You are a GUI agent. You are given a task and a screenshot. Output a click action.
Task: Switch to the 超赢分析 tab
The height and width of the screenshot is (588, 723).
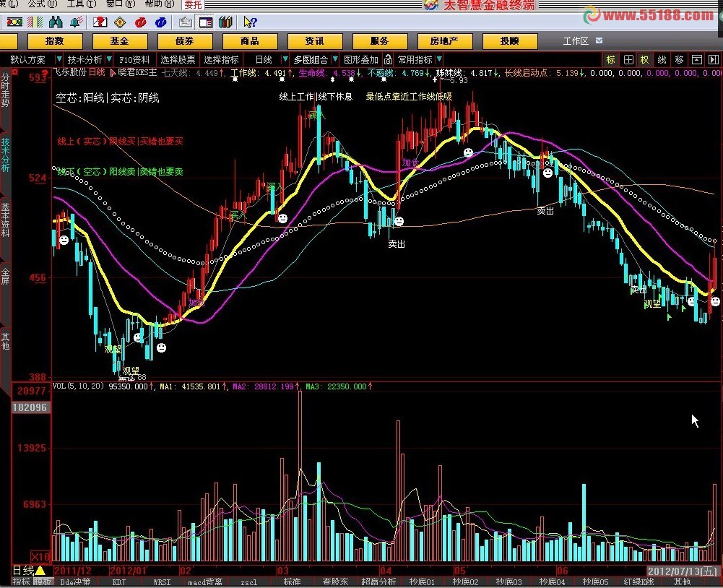pyautogui.click(x=378, y=582)
